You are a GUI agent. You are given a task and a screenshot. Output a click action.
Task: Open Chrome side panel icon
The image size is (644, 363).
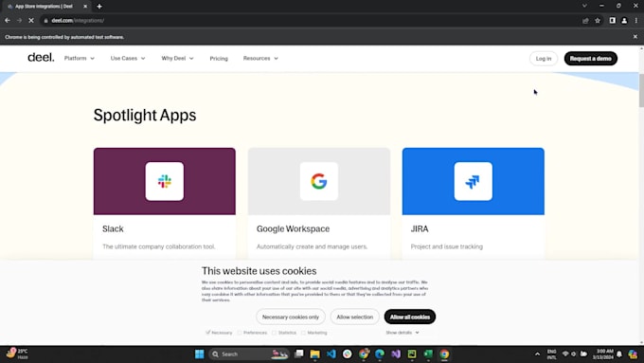[613, 20]
